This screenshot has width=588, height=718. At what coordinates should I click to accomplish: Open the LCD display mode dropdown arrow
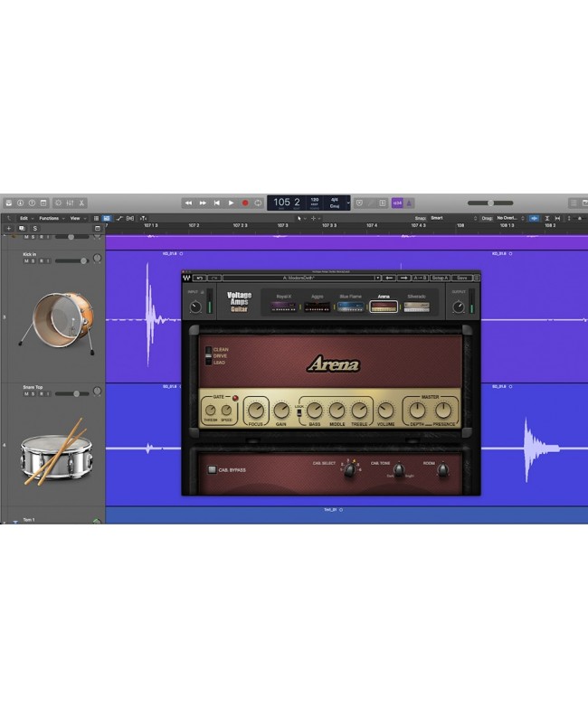tap(348, 203)
